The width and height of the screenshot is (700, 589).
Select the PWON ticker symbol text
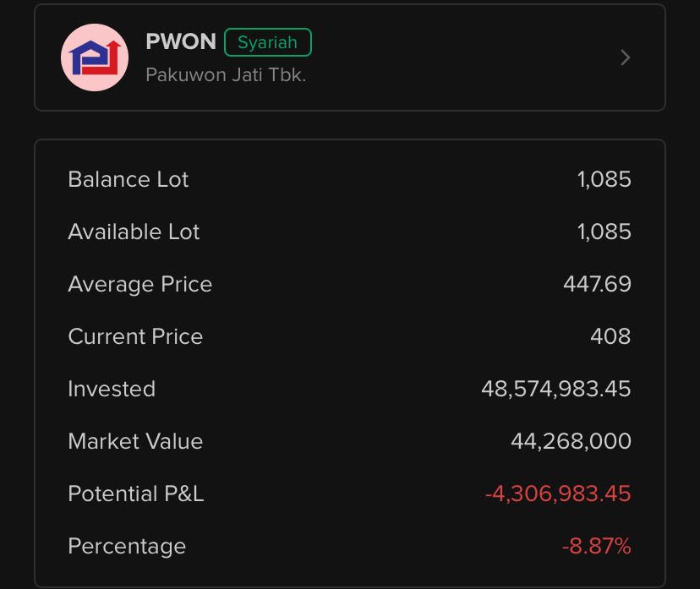pos(181,41)
